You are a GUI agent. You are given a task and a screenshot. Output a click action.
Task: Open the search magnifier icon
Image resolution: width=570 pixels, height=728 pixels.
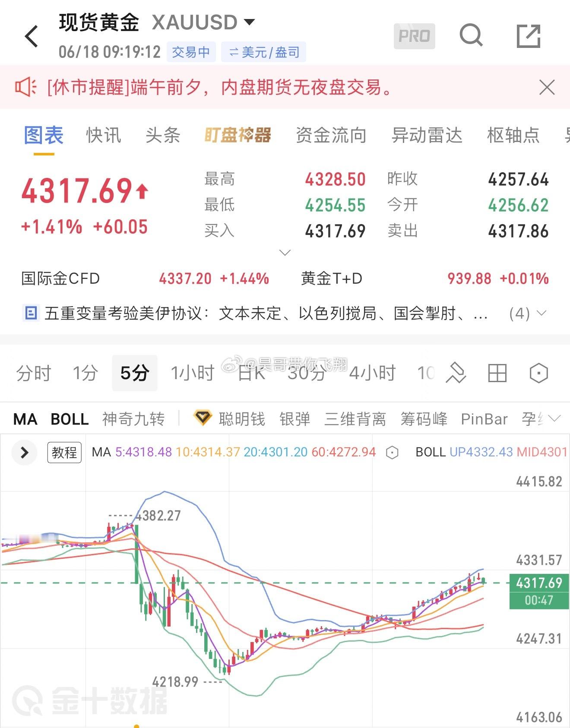(x=471, y=35)
